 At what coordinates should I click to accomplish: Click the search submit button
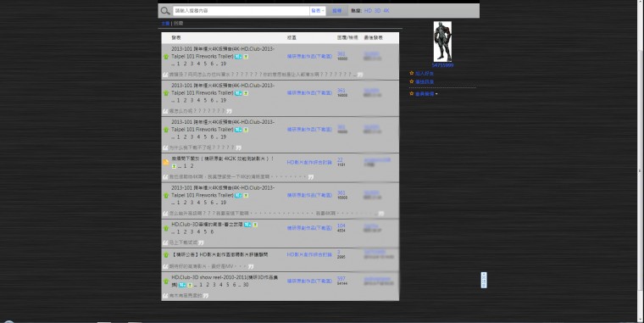point(336,11)
